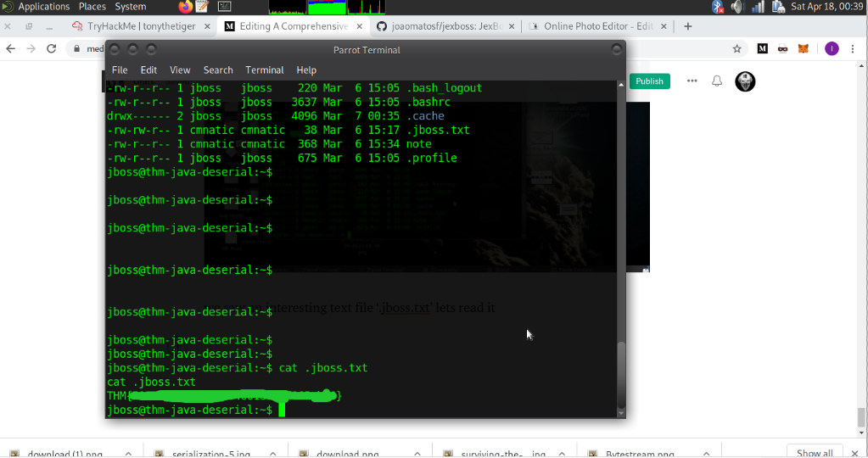Open the volume speaker tray icon
868x458 pixels.
[x=737, y=7]
